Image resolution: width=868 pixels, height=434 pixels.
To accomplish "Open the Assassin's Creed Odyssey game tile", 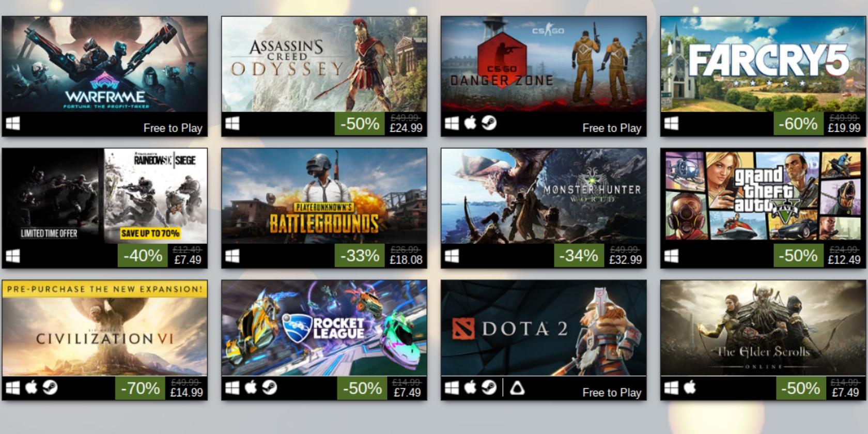I will click(324, 64).
